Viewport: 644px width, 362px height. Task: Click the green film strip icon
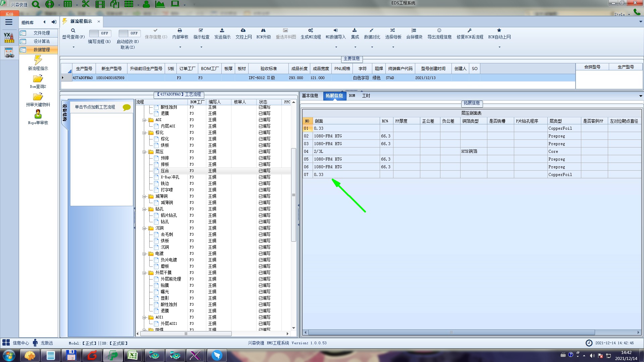[100, 4]
